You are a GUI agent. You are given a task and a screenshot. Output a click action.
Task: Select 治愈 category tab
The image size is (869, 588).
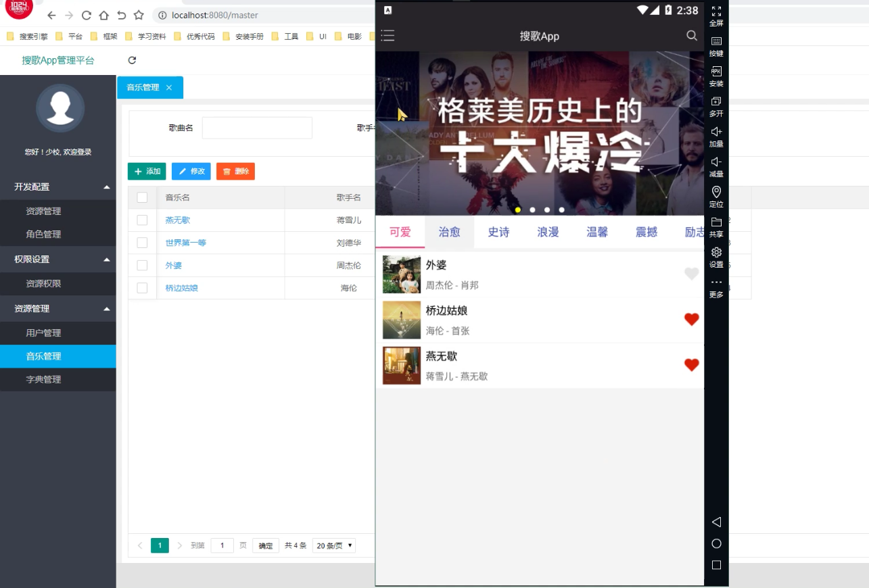point(450,232)
